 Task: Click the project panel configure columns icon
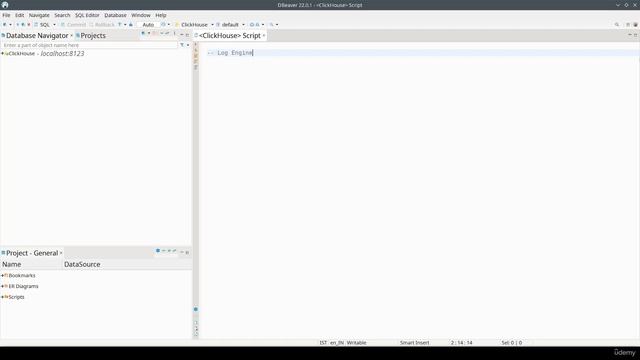[158, 251]
